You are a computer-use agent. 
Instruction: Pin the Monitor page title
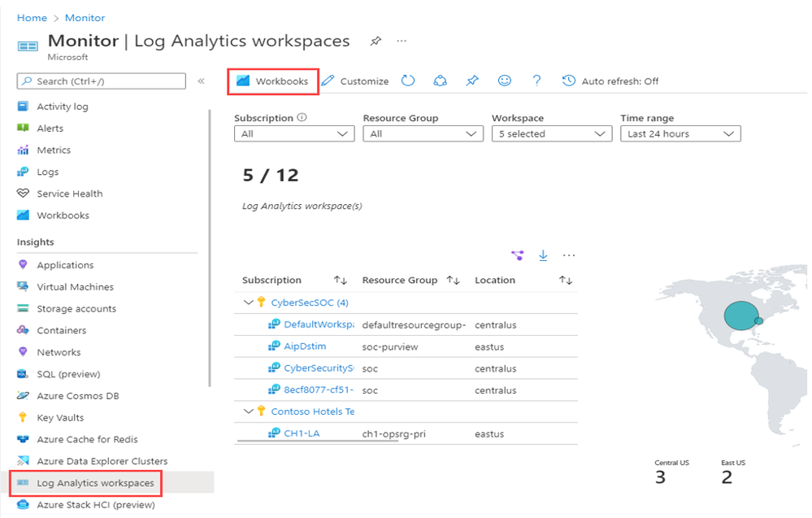coord(376,41)
